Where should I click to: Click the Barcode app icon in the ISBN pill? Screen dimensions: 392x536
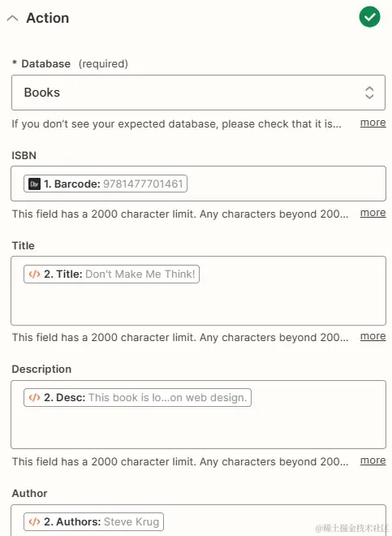tap(34, 184)
